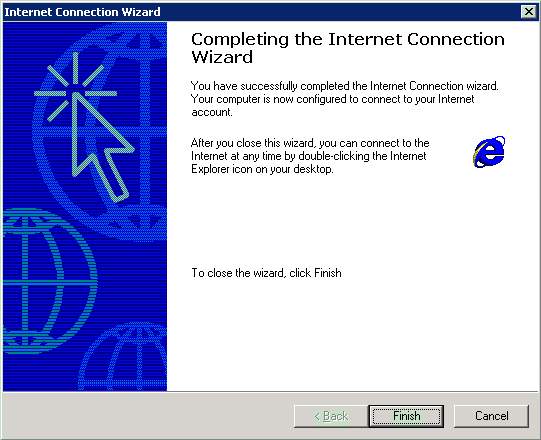This screenshot has height=440, width=541.
Task: Click the 'You have successfully completed' paragraph
Action: pyautogui.click(x=345, y=99)
